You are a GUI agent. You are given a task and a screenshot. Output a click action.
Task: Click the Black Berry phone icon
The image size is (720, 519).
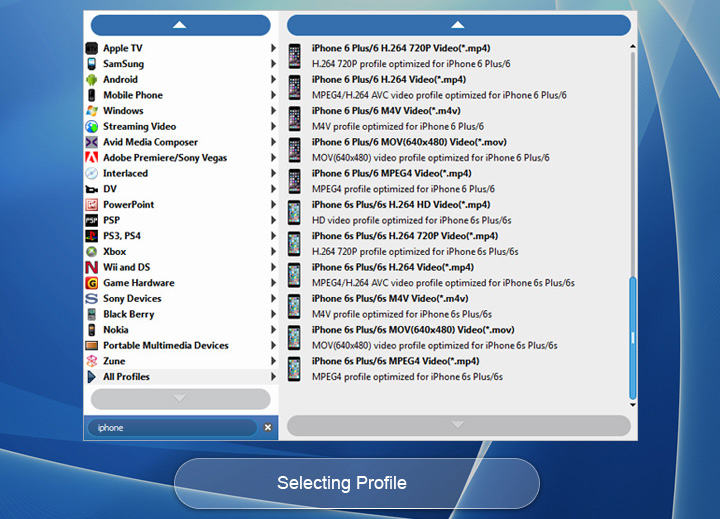coord(92,314)
